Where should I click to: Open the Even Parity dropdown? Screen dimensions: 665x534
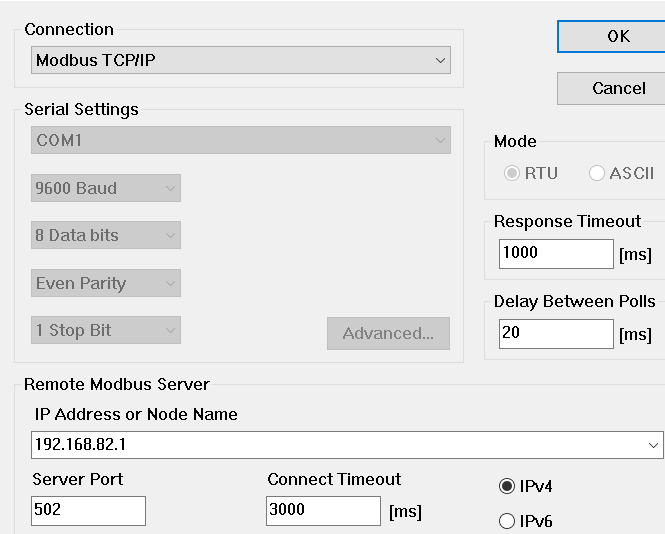(x=106, y=283)
